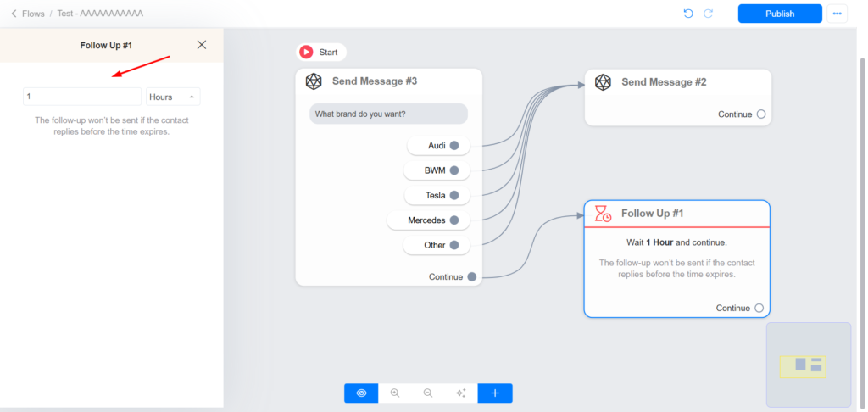The width and height of the screenshot is (868, 412).
Task: Close the Follow Up #1 side panel
Action: [201, 45]
